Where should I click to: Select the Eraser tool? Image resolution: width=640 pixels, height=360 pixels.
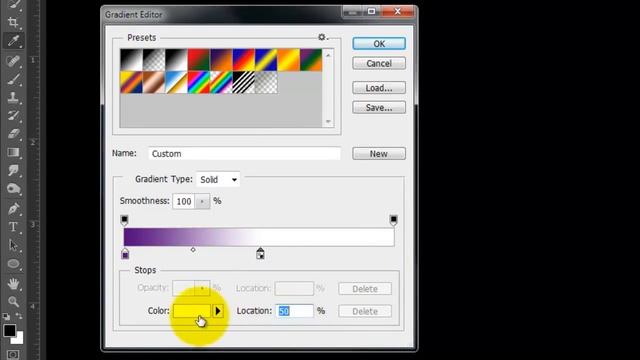click(x=13, y=134)
